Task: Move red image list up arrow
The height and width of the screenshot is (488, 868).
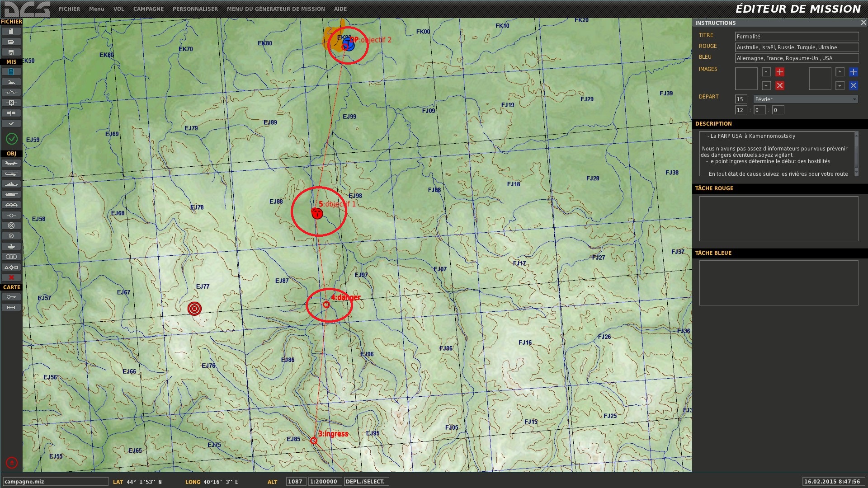Action: pyautogui.click(x=766, y=72)
